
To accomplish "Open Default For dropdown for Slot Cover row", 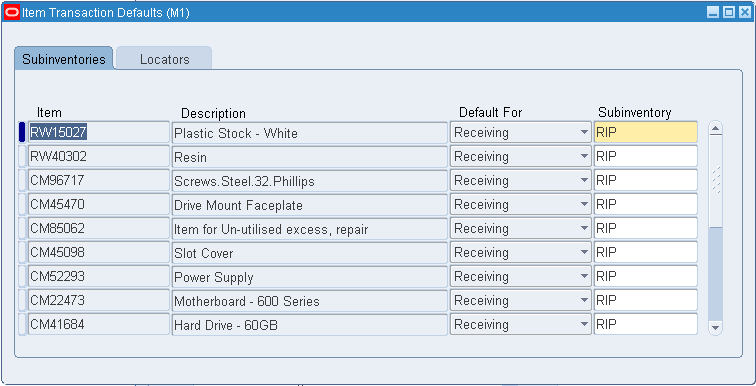I will 584,252.
